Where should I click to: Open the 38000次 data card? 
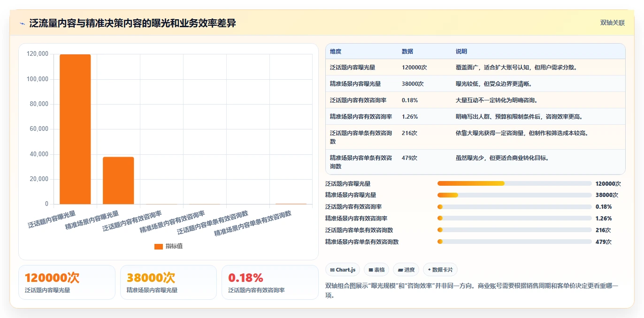(169, 282)
